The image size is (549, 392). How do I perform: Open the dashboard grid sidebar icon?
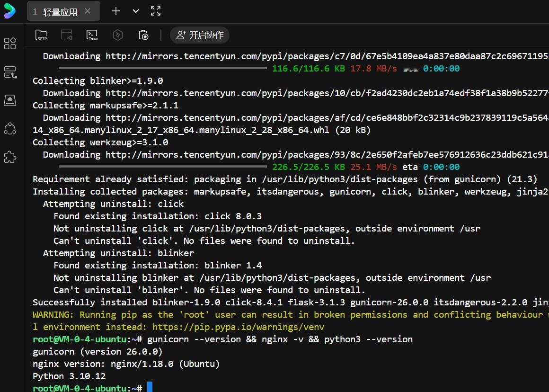click(x=10, y=44)
